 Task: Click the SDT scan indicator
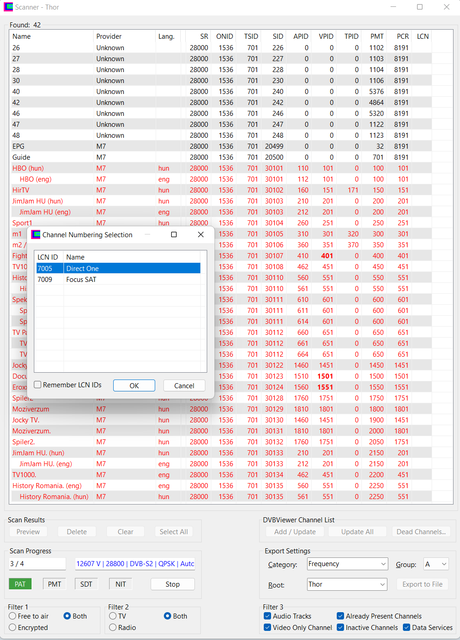(x=86, y=584)
